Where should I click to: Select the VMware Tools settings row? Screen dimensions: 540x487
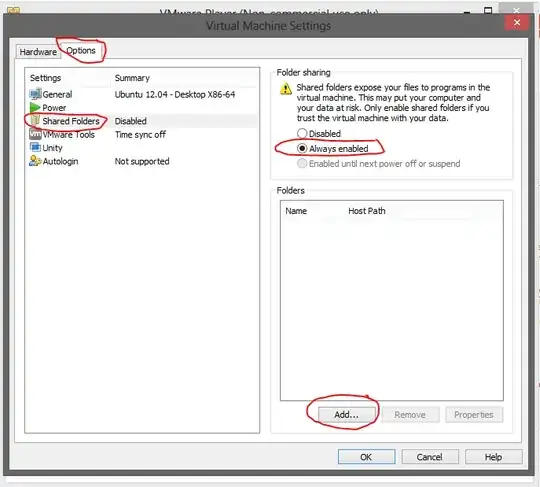point(142,134)
